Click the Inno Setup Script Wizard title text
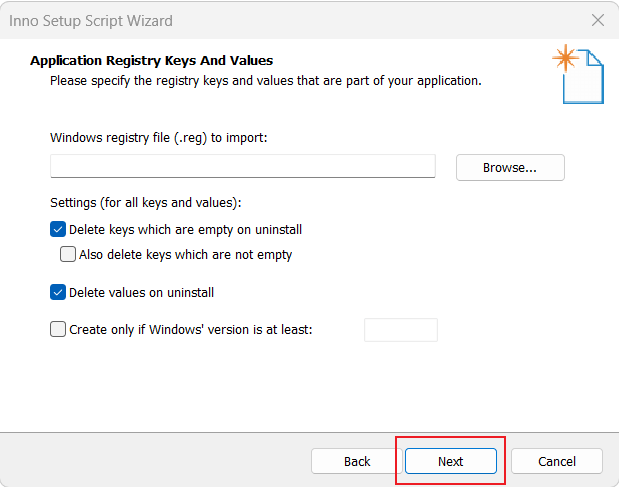The width and height of the screenshot is (619, 487). 91,21
